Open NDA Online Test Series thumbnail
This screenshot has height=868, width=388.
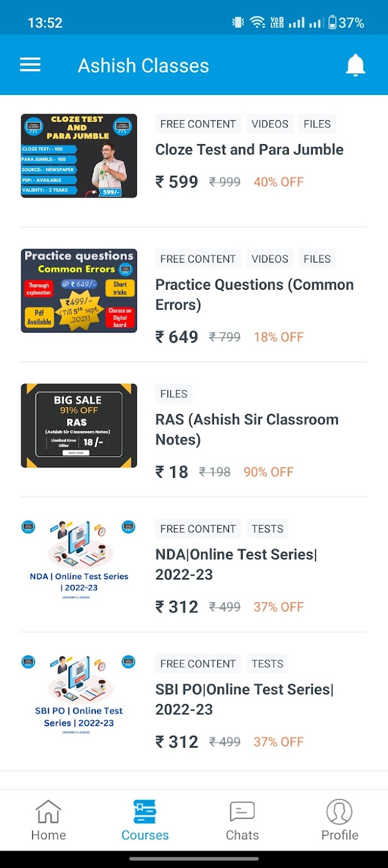tap(79, 561)
